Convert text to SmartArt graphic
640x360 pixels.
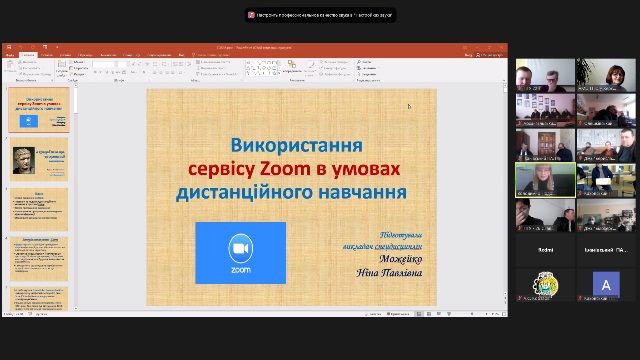click(x=217, y=74)
